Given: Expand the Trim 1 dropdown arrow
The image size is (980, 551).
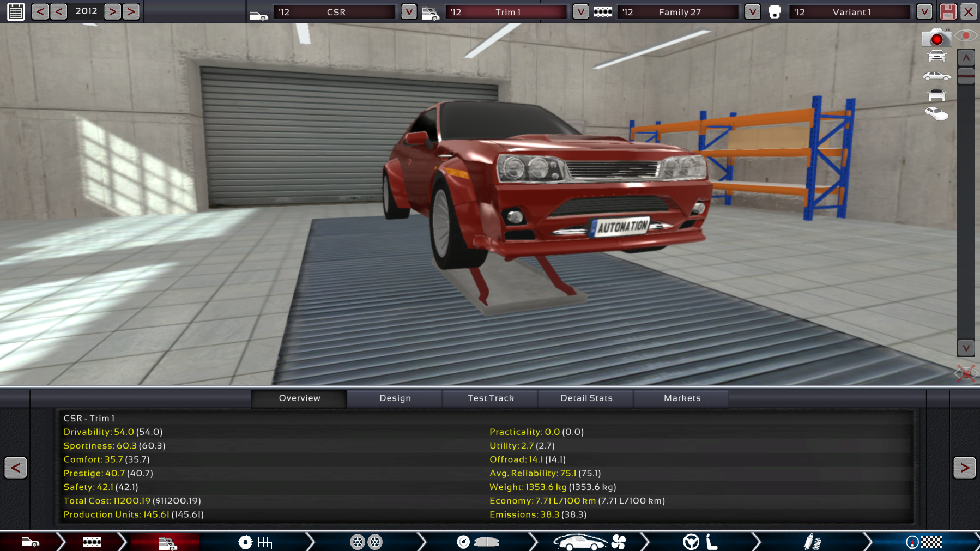Looking at the screenshot, I should [581, 11].
